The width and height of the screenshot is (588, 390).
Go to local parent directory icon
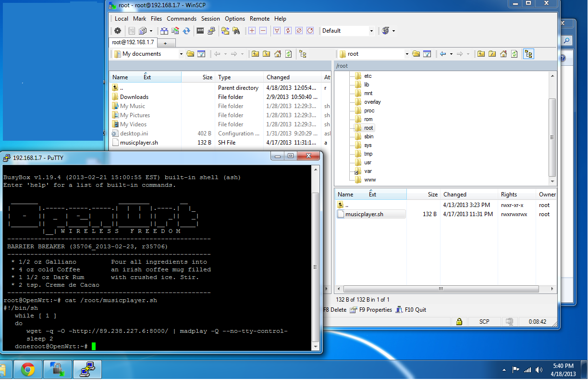pyautogui.click(x=255, y=54)
